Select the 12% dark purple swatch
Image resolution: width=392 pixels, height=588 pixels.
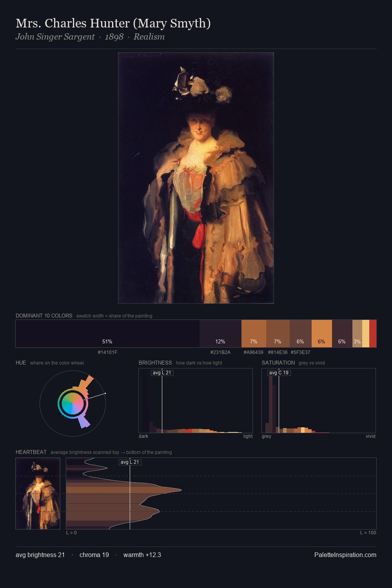coord(220,334)
